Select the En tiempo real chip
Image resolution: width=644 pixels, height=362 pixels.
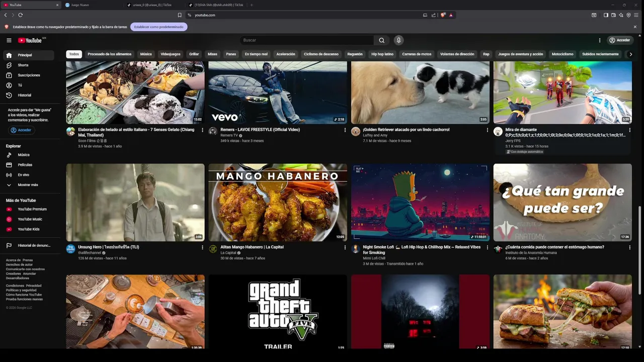point(256,54)
